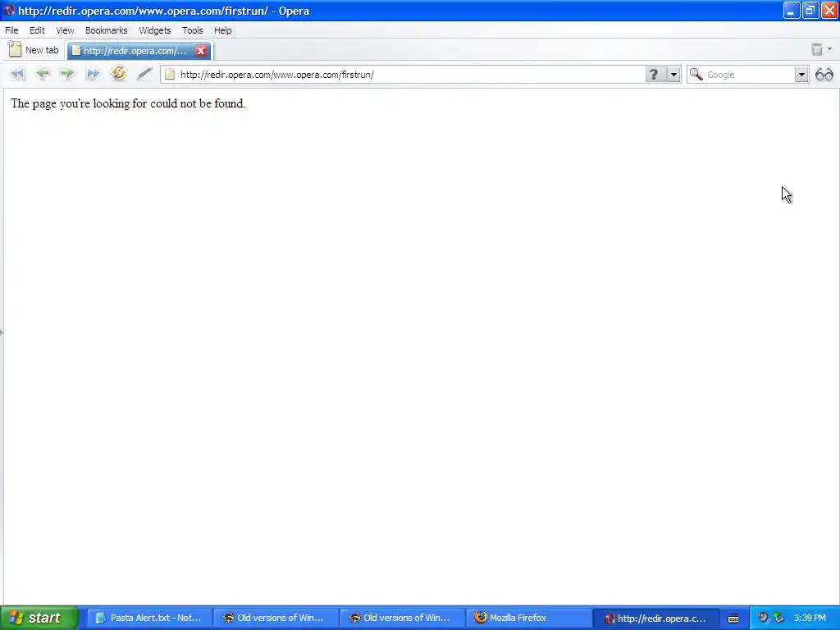Open the Help menu
This screenshot has width=840, height=630.
click(223, 30)
